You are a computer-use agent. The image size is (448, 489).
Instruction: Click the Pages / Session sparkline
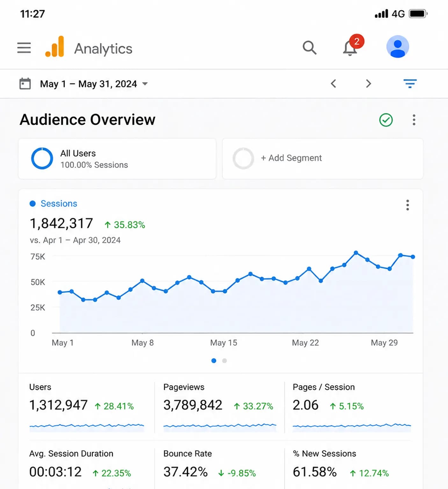click(352, 427)
